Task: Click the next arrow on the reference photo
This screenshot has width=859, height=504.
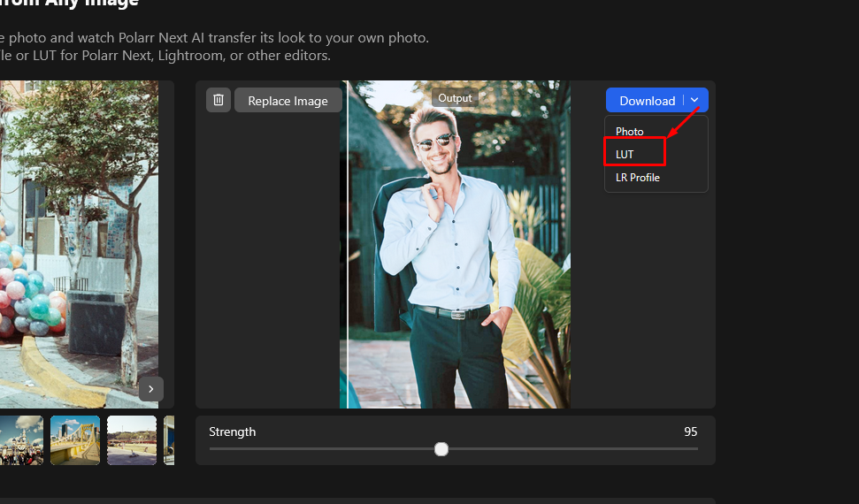Action: (151, 388)
